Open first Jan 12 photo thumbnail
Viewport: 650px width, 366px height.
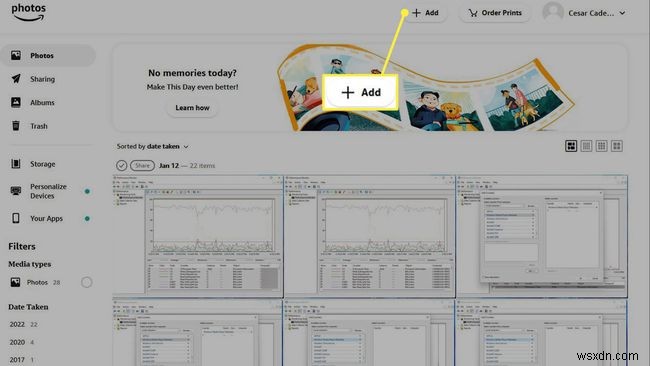click(x=198, y=236)
